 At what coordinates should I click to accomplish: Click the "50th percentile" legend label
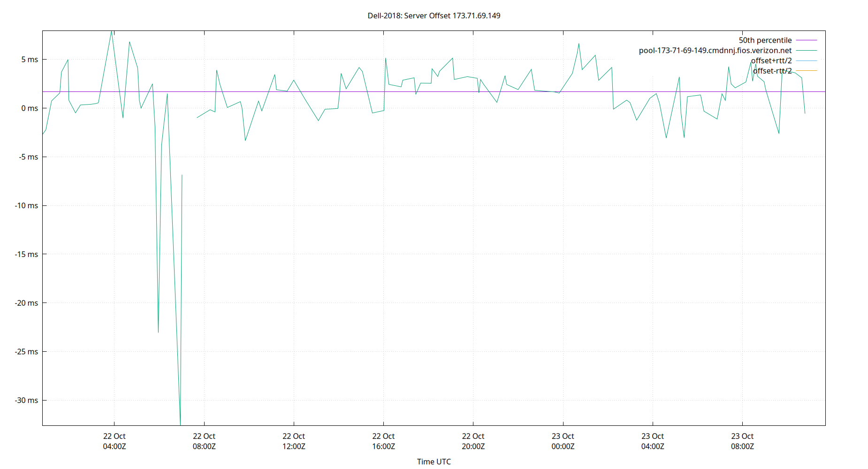(x=765, y=40)
